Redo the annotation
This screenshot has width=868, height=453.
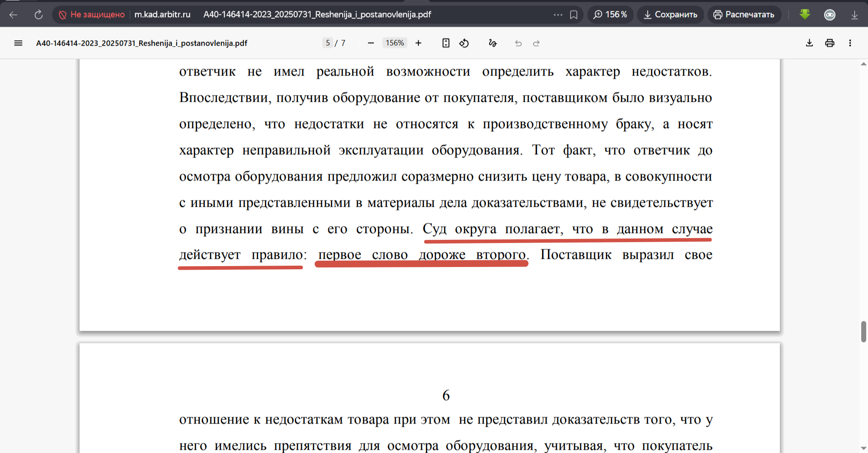[x=536, y=43]
